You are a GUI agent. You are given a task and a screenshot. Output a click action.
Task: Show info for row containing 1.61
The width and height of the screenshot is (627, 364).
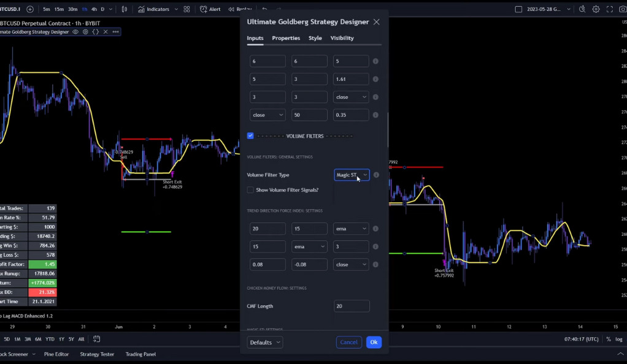(375, 79)
